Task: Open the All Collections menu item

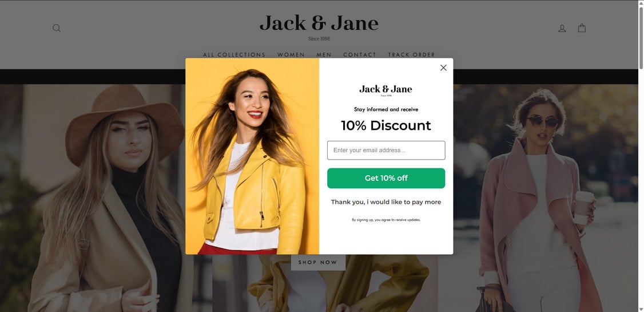Action: (x=234, y=55)
